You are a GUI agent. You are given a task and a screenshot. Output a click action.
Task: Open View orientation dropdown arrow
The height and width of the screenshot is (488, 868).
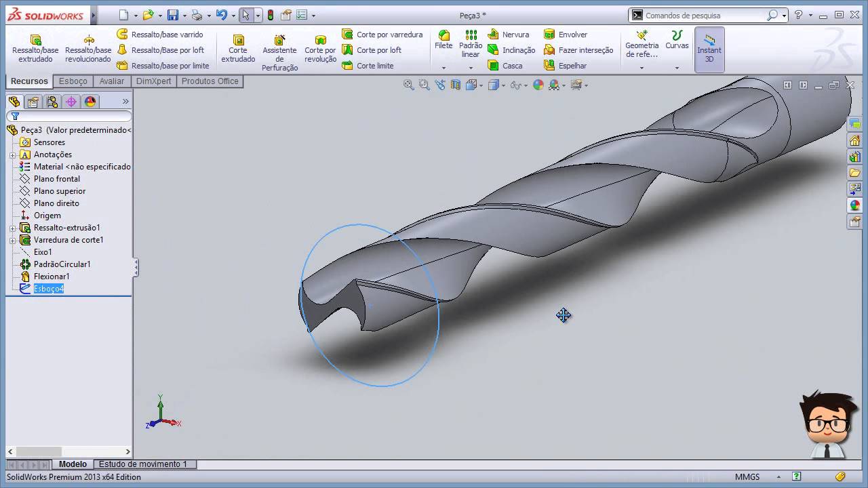point(481,85)
